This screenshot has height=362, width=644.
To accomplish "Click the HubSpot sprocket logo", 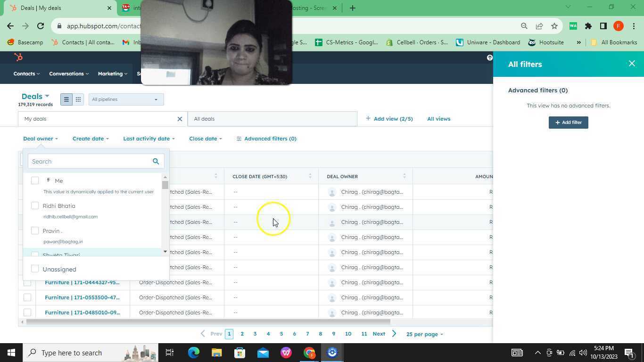I will (18, 58).
